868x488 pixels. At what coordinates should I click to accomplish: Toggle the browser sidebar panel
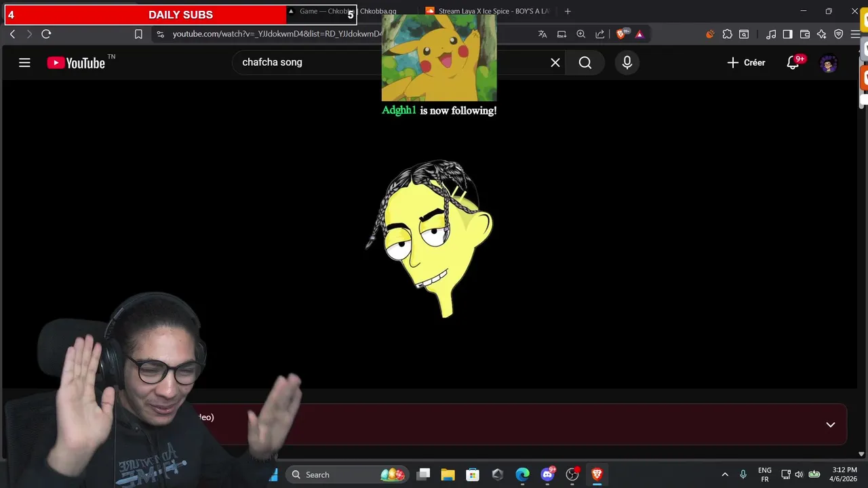(x=787, y=34)
